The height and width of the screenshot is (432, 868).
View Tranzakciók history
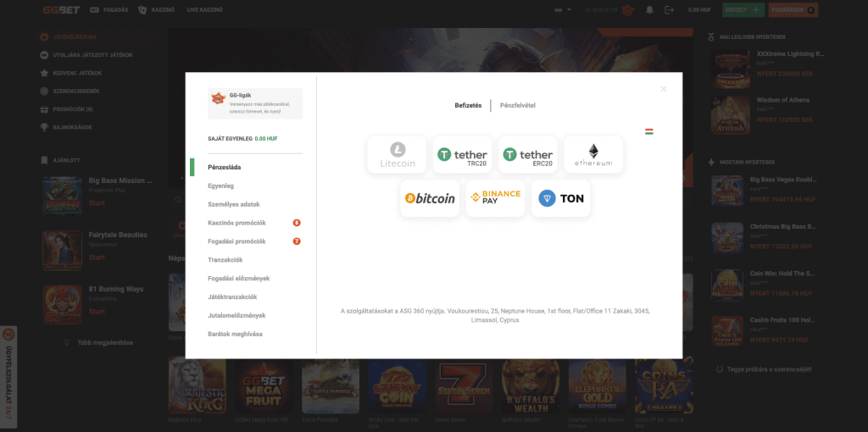tap(225, 260)
